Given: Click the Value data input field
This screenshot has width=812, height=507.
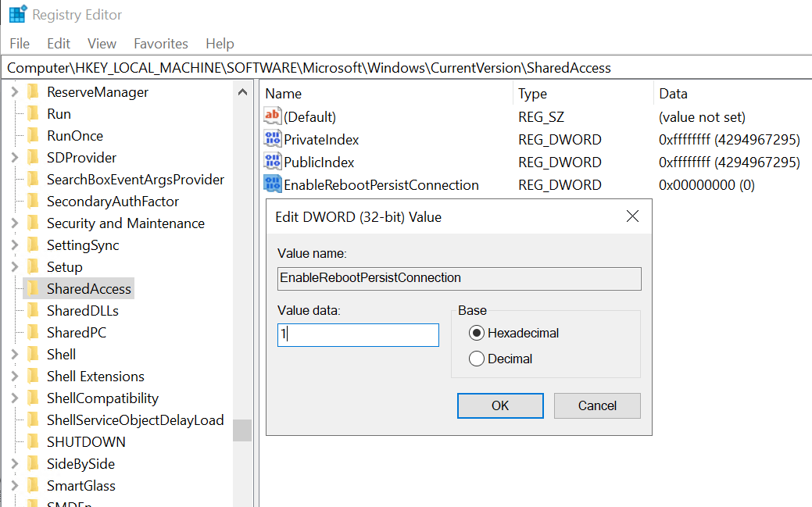Looking at the screenshot, I should 358,334.
